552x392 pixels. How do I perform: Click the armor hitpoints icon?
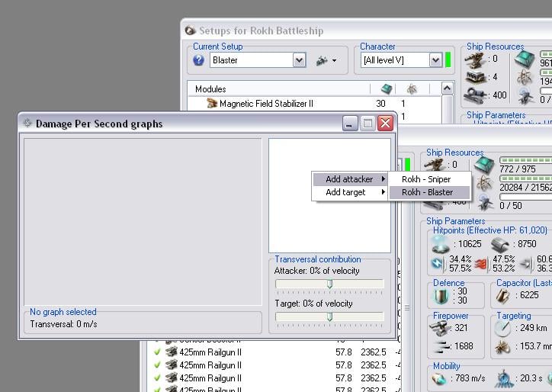pos(500,243)
